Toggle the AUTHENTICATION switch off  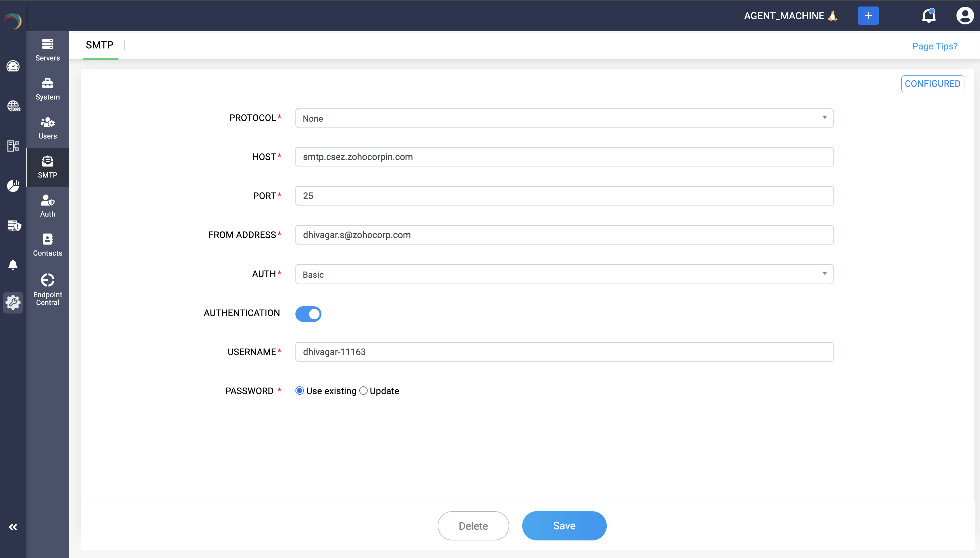coord(308,314)
